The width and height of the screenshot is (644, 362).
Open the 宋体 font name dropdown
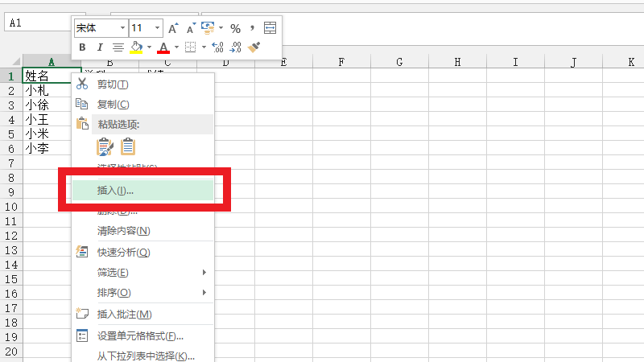[122, 28]
